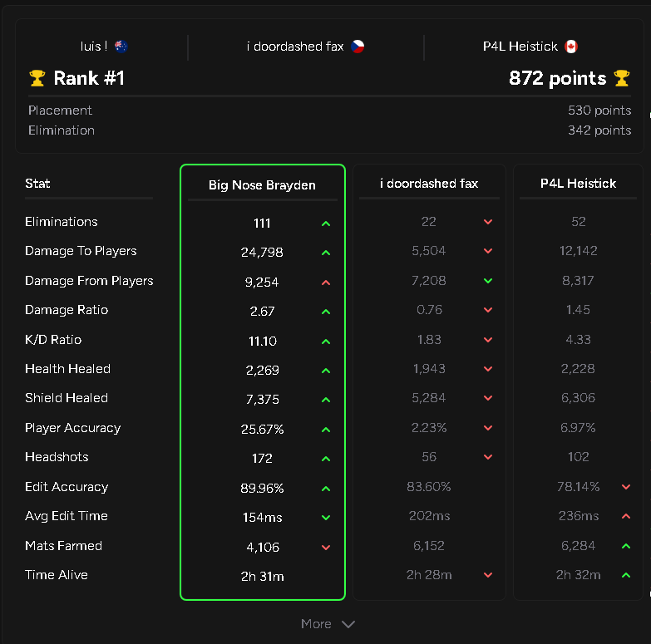The width and height of the screenshot is (651, 644).
Task: Click the 342 points value
Action: (599, 130)
